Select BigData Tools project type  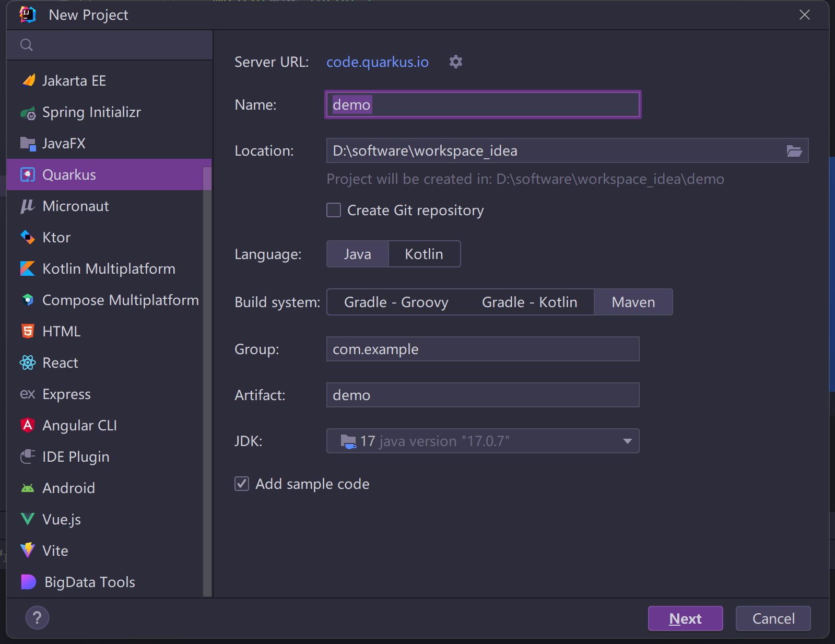104,582
